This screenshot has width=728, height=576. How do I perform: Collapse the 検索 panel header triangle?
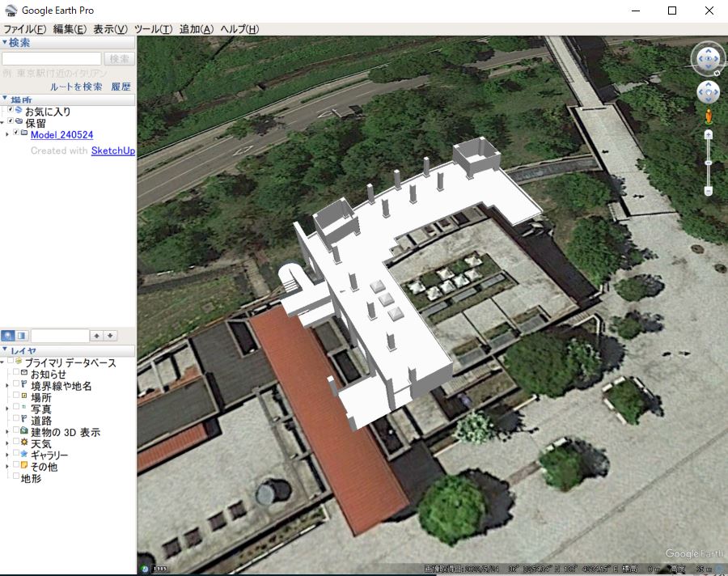click(x=5, y=42)
